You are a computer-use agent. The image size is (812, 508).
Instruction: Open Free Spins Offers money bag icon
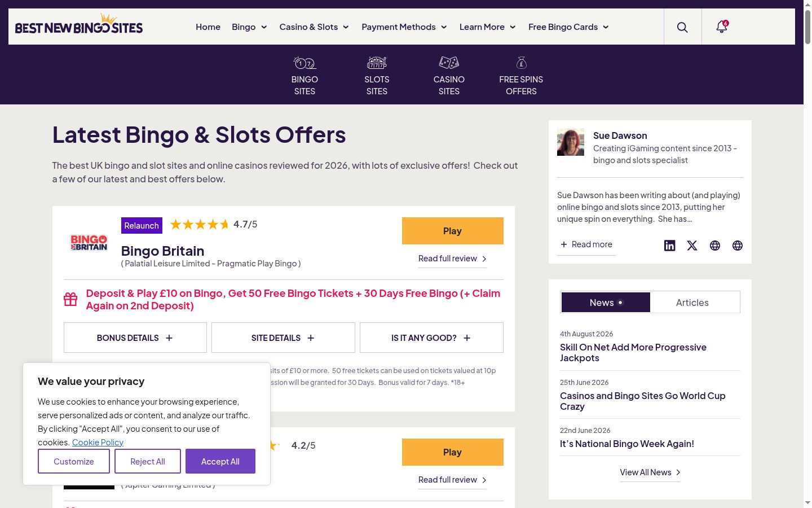coord(521,63)
